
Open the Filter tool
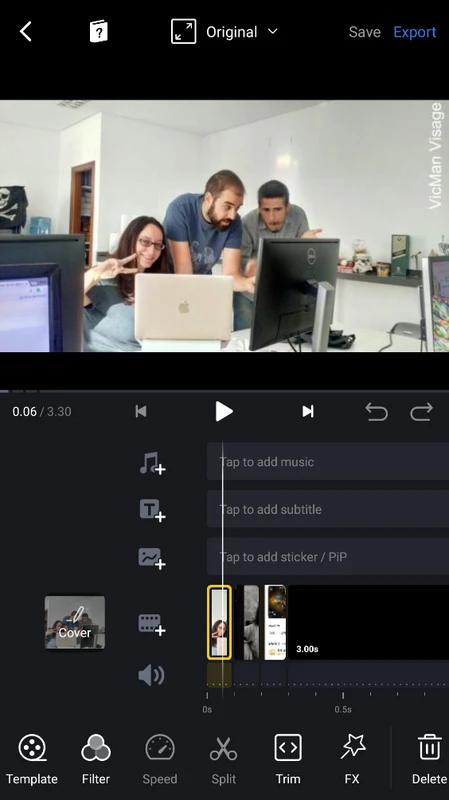point(96,759)
